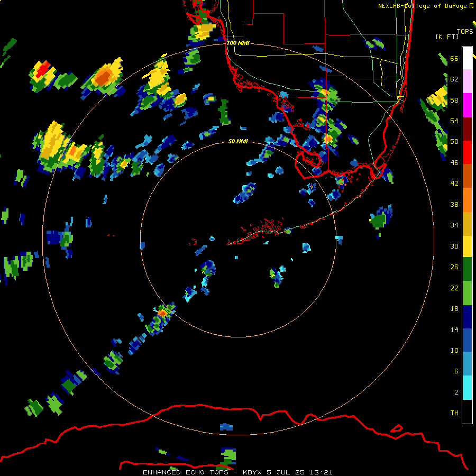Click the dark green legend swatch

(x=467, y=269)
